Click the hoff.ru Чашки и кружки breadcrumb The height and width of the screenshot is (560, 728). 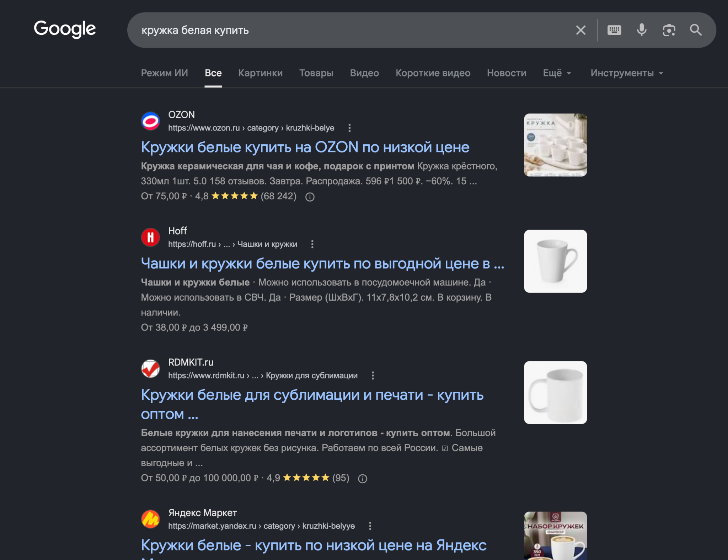(x=233, y=244)
